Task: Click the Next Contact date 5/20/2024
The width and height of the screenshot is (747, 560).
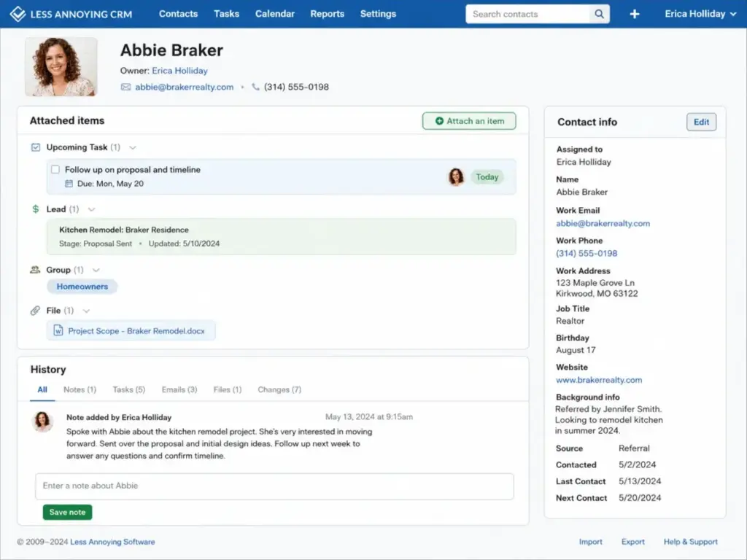Action: coord(640,497)
